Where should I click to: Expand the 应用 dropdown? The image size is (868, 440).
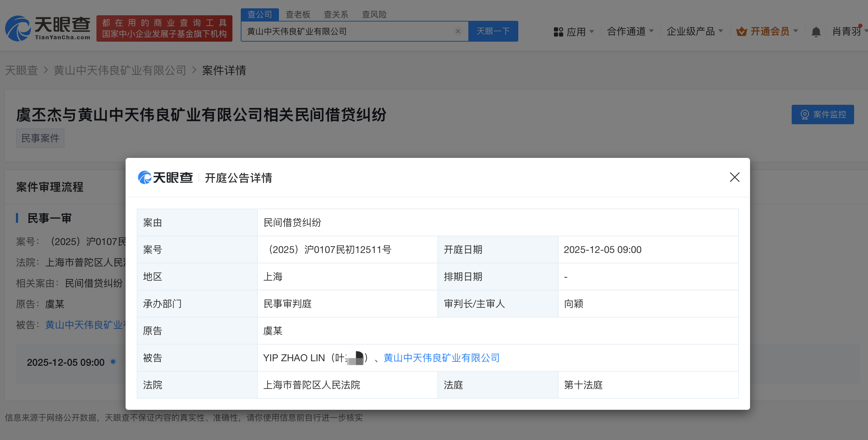point(592,32)
